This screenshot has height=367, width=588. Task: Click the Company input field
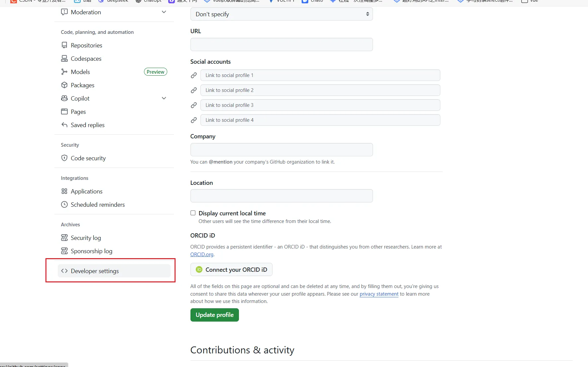(281, 150)
